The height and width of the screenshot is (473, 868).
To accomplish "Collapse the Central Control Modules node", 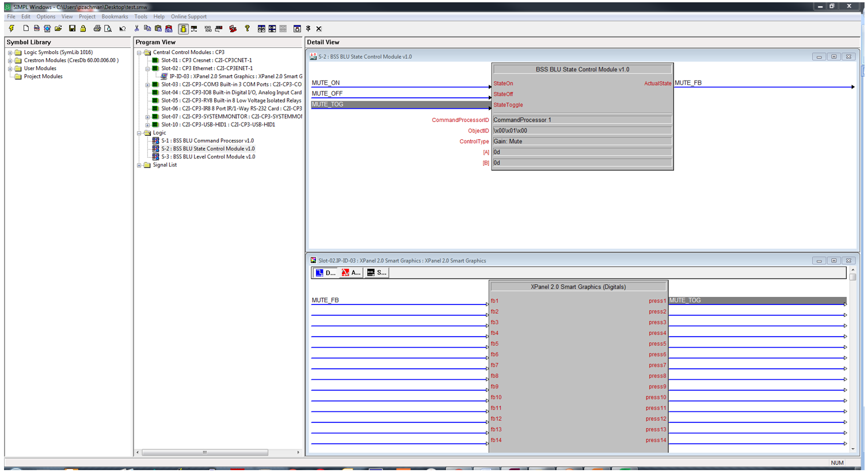I will pos(139,52).
